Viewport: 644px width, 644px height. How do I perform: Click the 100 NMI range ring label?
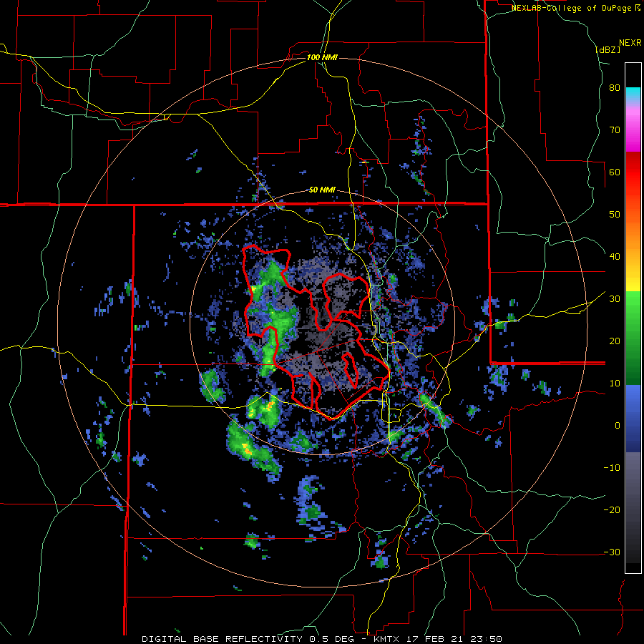pyautogui.click(x=322, y=57)
